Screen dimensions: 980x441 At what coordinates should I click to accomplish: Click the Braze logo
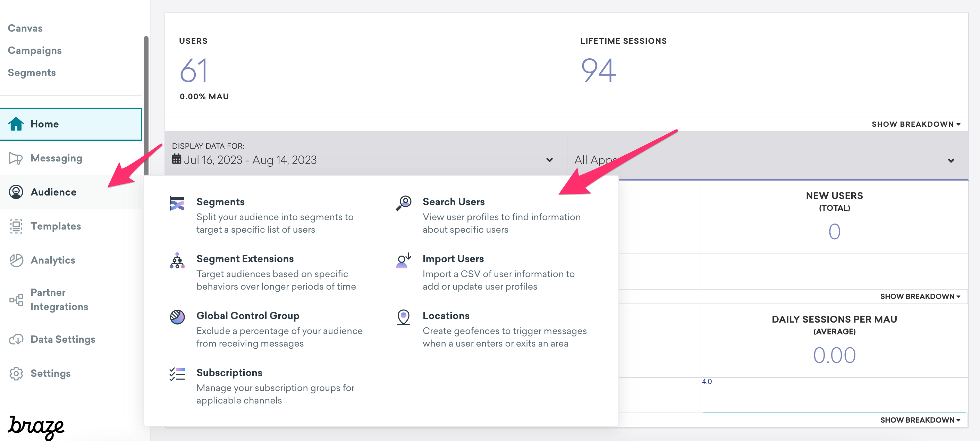coord(36,426)
